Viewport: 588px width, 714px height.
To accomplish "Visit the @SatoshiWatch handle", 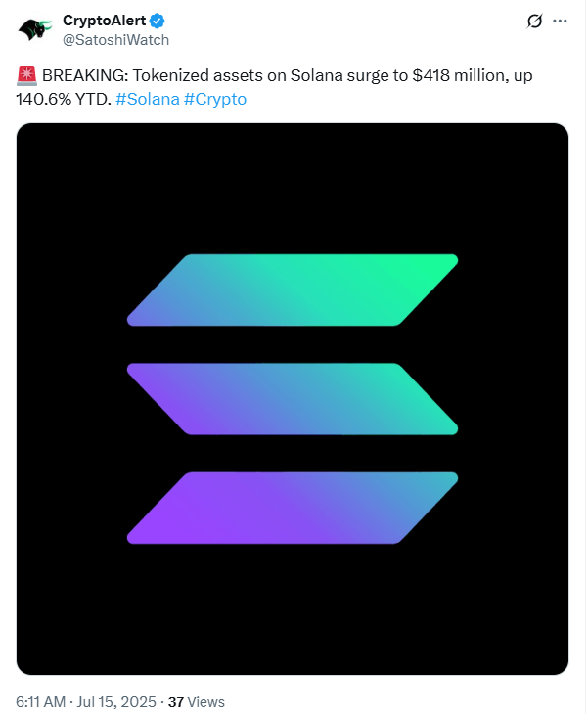I will point(115,40).
